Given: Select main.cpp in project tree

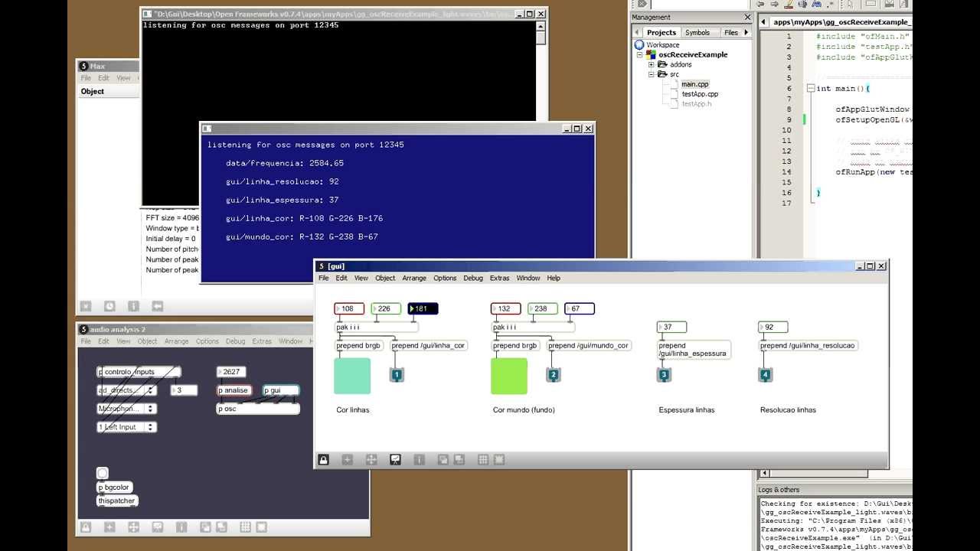Looking at the screenshot, I should tap(695, 84).
